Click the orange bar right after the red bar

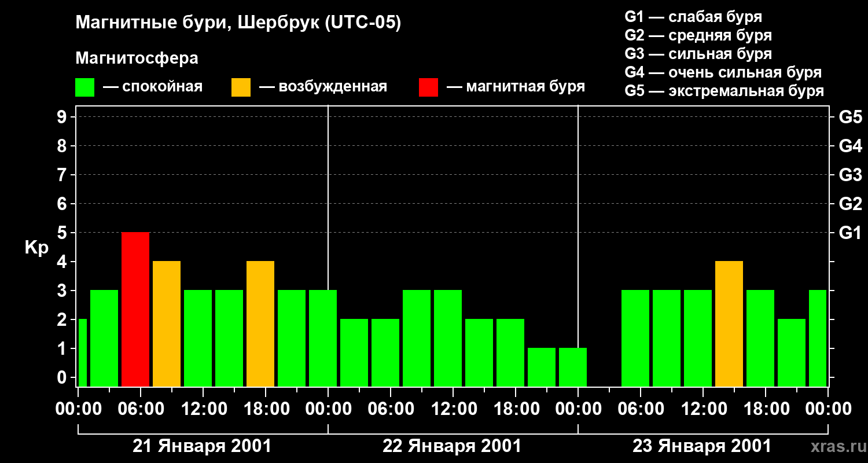[x=167, y=324]
